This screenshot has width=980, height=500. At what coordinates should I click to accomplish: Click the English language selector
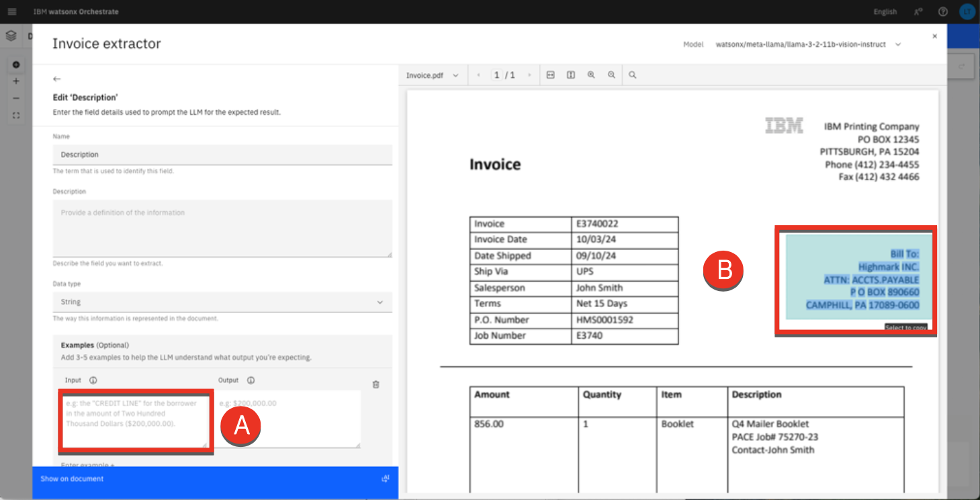coord(885,11)
